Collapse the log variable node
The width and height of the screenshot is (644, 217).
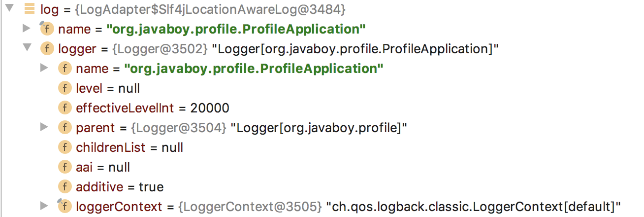tap(9, 8)
